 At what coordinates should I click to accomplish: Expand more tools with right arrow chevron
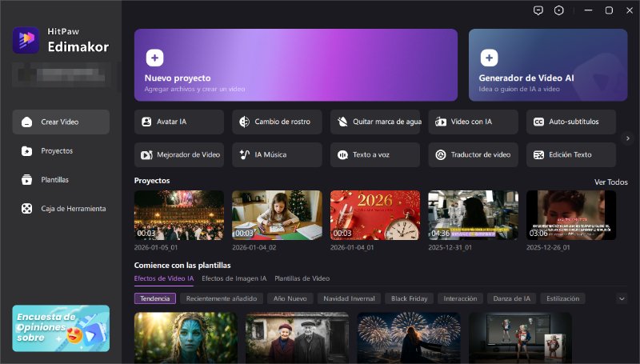pos(628,138)
